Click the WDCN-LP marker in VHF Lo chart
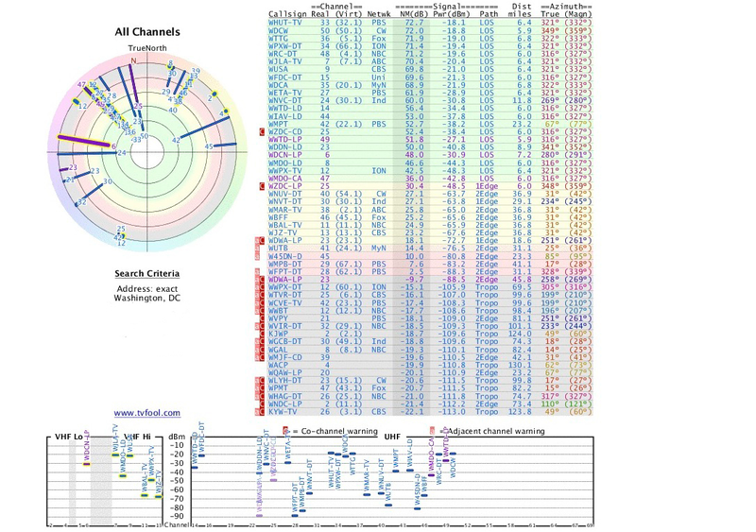The height and width of the screenshot is (532, 756). click(86, 464)
